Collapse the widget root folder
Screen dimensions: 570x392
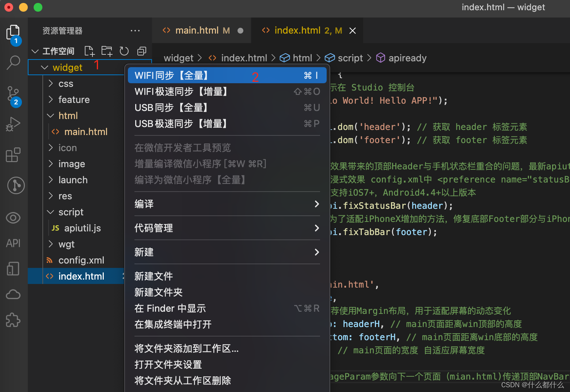tap(45, 68)
